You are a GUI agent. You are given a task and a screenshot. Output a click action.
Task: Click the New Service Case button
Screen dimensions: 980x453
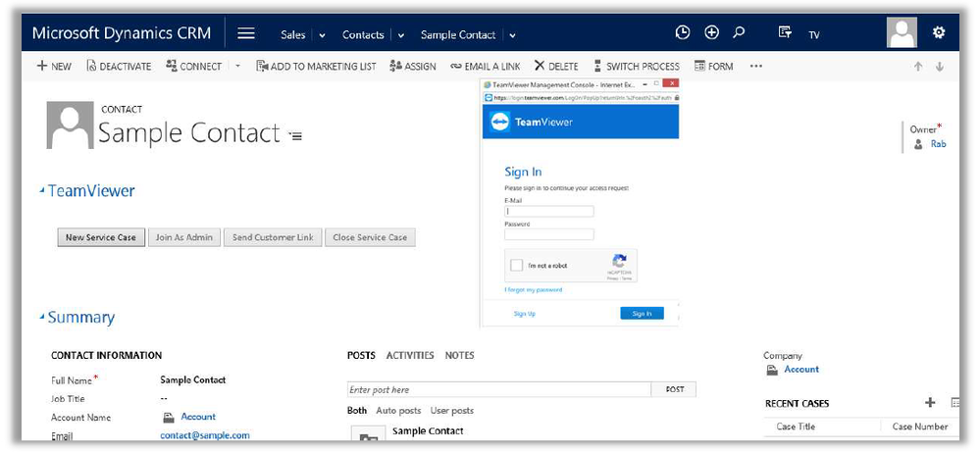coord(101,237)
